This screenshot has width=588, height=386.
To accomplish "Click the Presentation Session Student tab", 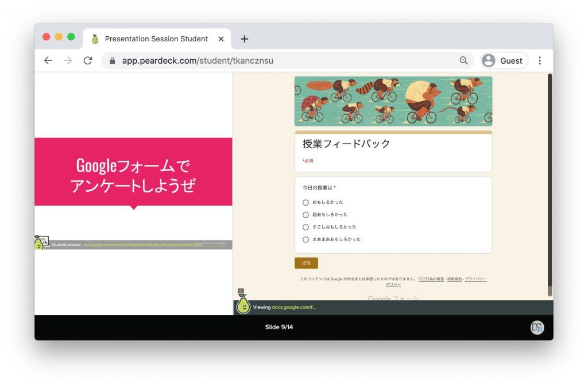I will coord(156,39).
